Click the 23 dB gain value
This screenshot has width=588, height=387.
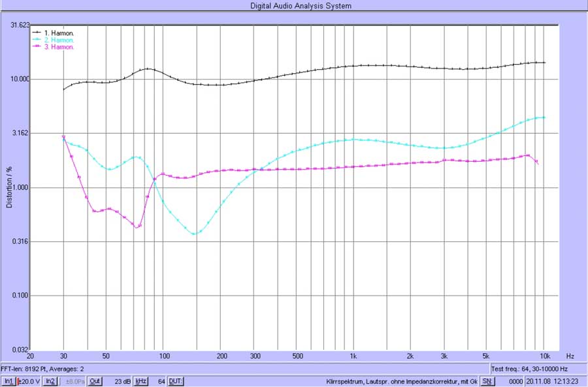pyautogui.click(x=122, y=381)
